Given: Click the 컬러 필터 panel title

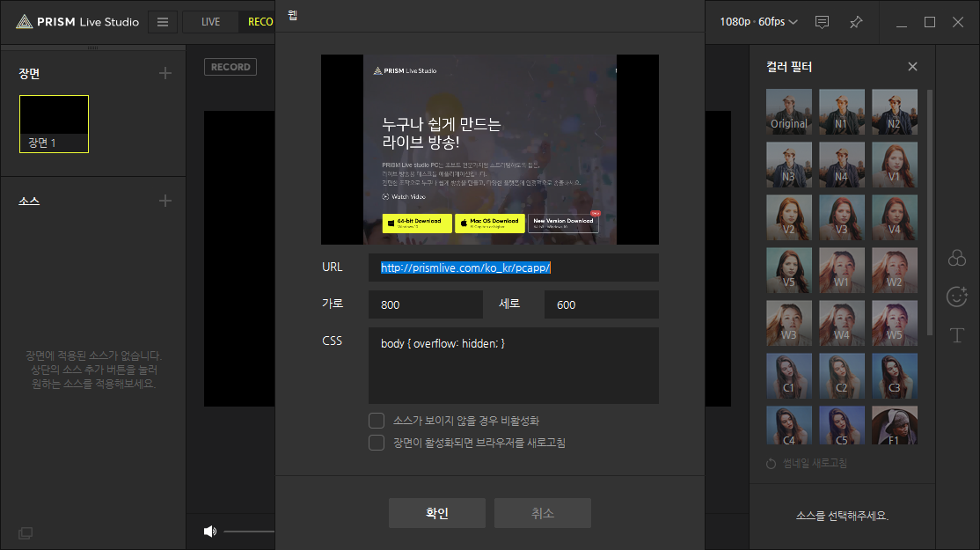Looking at the screenshot, I should [789, 66].
